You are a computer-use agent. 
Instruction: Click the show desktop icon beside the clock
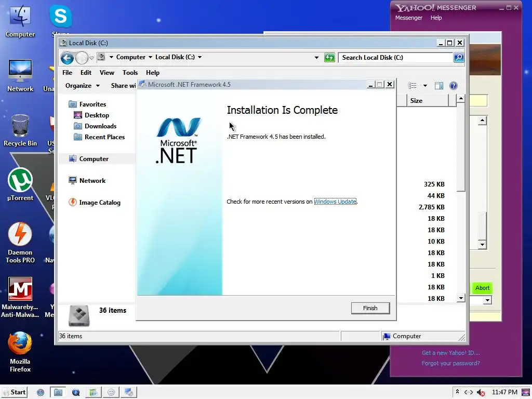tap(526, 392)
